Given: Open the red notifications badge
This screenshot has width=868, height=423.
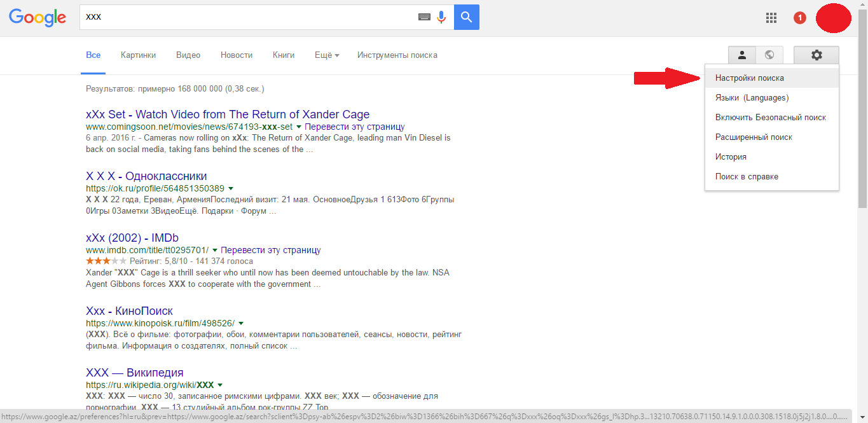Looking at the screenshot, I should (800, 18).
